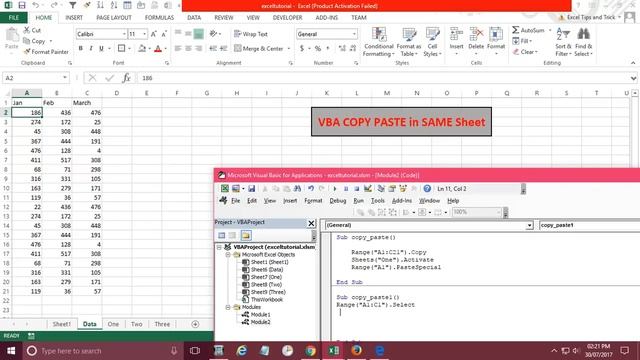Screen dimensions: 640x360
Task: Add a new sheet with plus button
Action: point(195,324)
